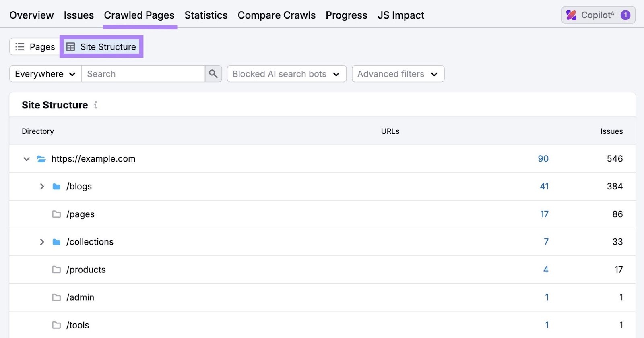Switch to the Statistics tab
The width and height of the screenshot is (644, 338).
click(206, 15)
